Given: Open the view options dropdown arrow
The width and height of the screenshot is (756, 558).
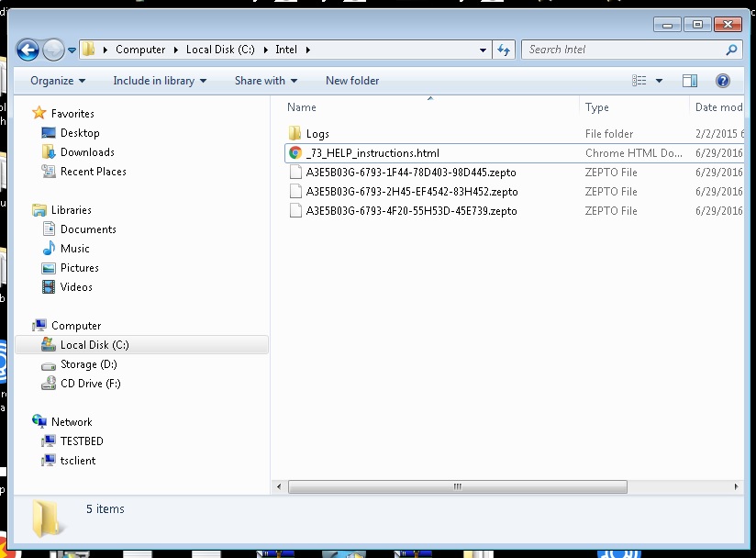Looking at the screenshot, I should (659, 81).
